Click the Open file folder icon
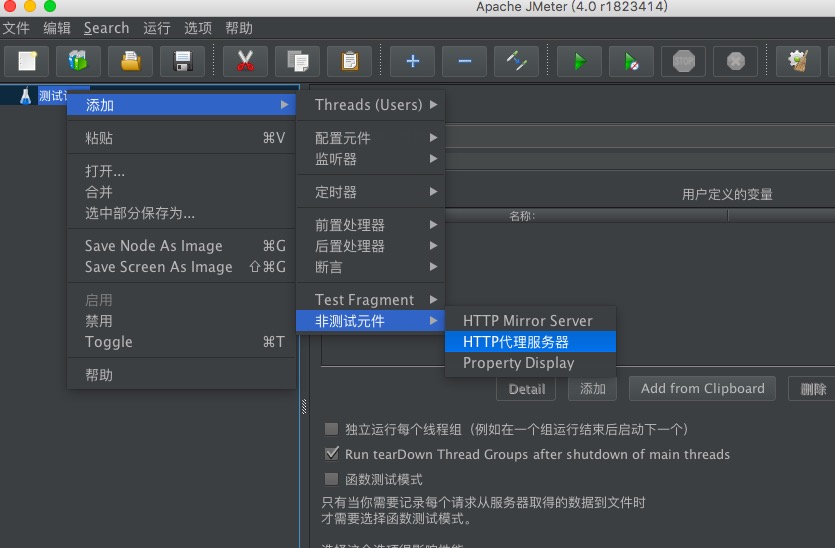 (x=130, y=61)
